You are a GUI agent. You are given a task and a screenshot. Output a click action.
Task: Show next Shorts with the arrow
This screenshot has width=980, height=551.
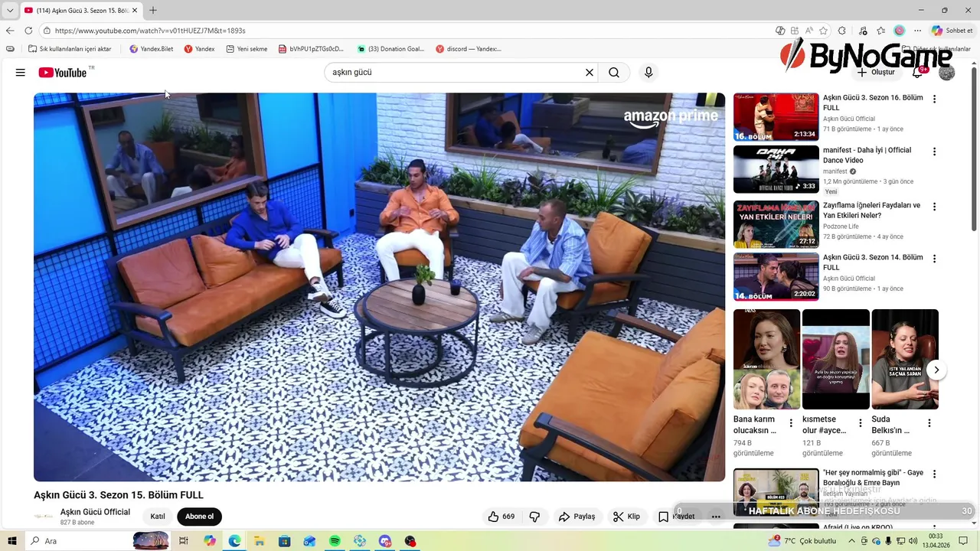[936, 370]
